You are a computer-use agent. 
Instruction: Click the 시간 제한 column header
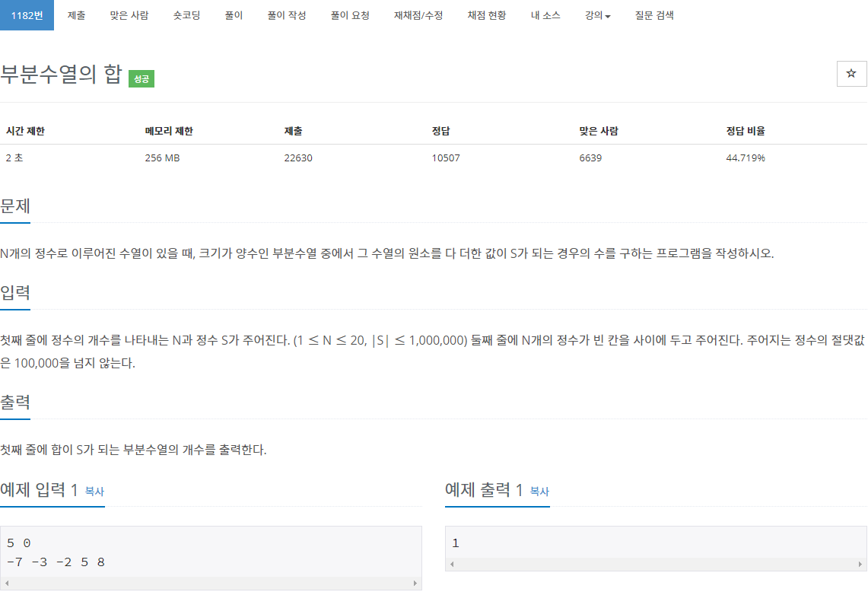point(25,131)
